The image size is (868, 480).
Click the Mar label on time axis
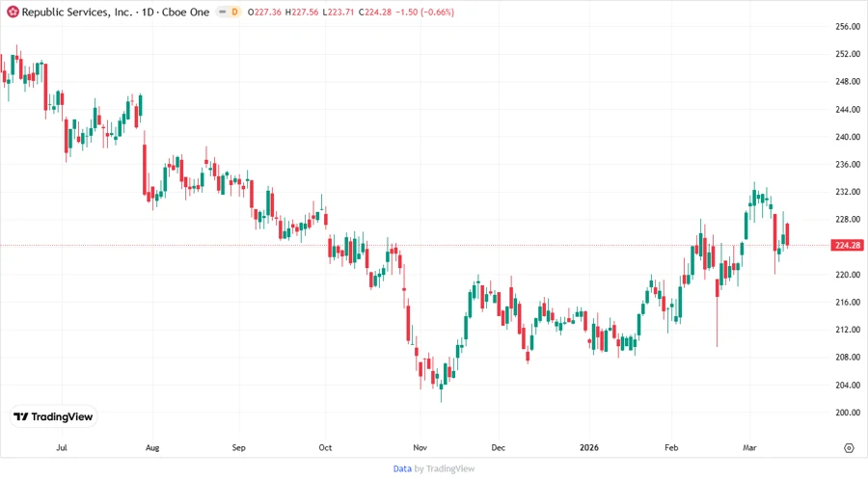click(749, 447)
